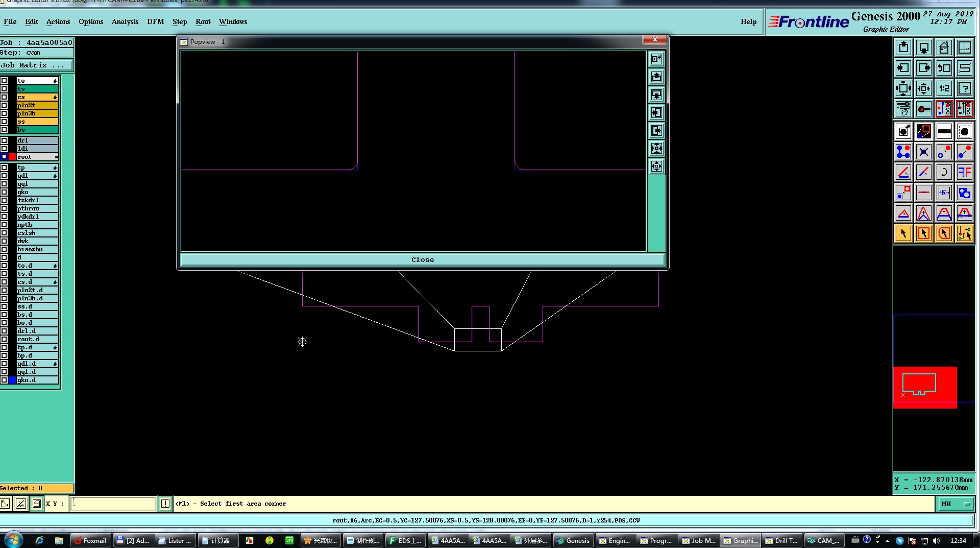Click the add feature circle-arrow icon

click(903, 131)
